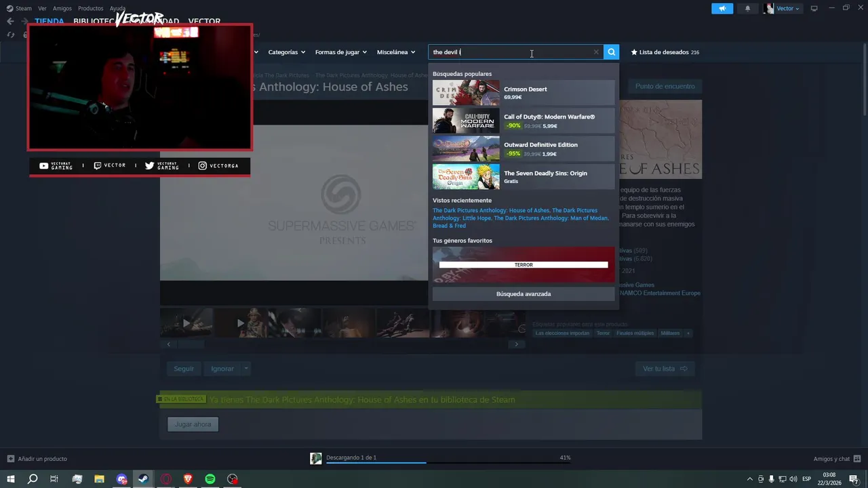Viewport: 868px width, 488px height.
Task: Click the Ver tu lista button
Action: click(665, 369)
